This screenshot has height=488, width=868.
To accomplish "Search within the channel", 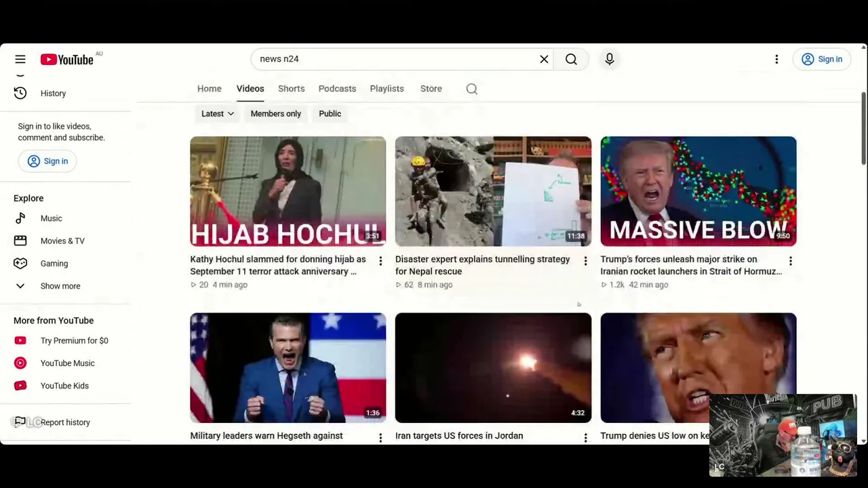I will click(x=472, y=89).
